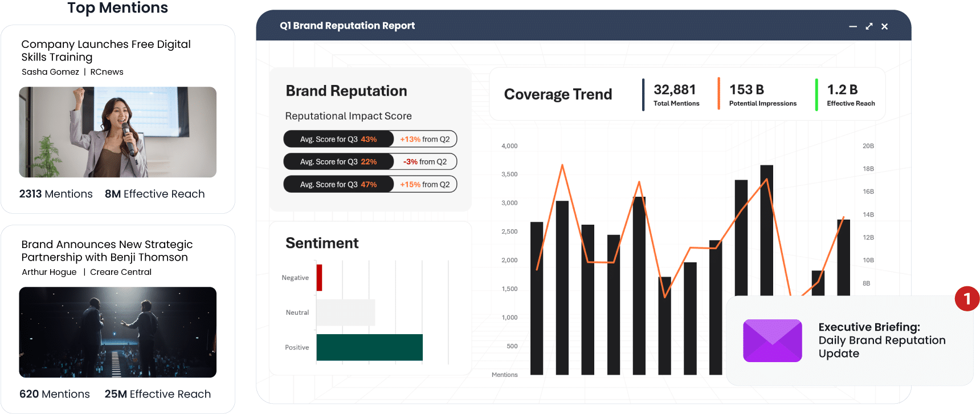Click the Q1 Brand Reputation Report title
The height and width of the screenshot is (414, 980).
347,26
